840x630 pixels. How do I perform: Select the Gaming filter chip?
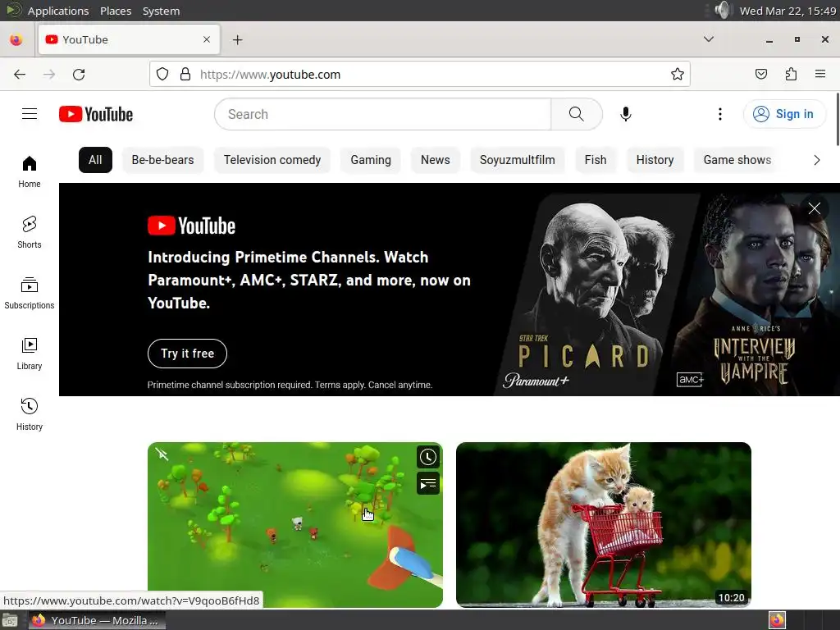pos(371,160)
